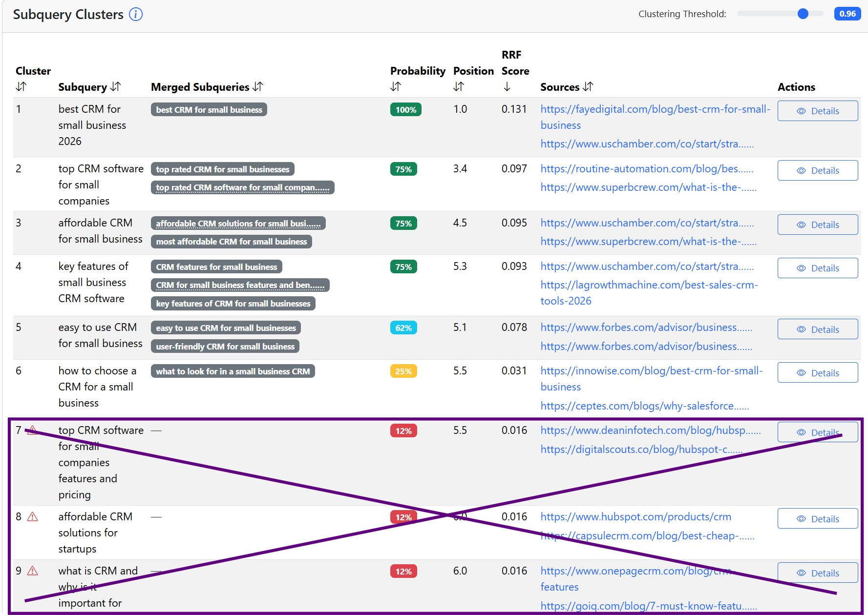Sort table by Subquery column icon
This screenshot has height=615, width=868.
click(x=116, y=87)
